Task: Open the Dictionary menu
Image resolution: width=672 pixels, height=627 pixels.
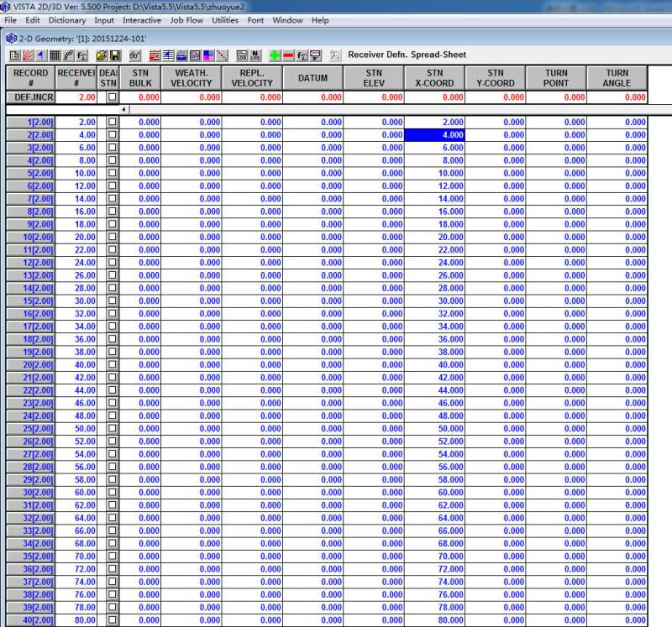Action: pos(67,19)
